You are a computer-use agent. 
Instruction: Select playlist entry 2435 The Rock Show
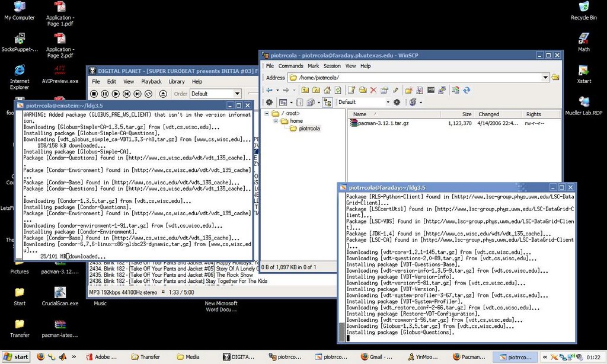(171, 275)
